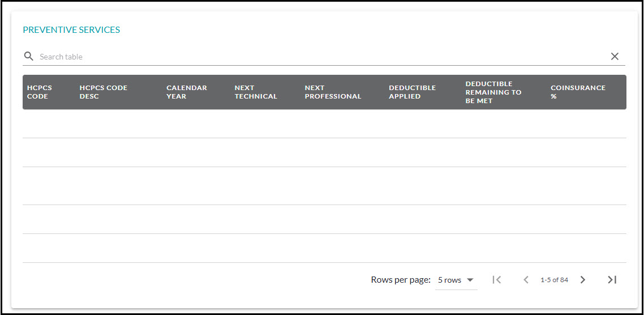This screenshot has height=315, width=644.
Task: Sort by HCPCS Code column header
Action: (x=40, y=92)
